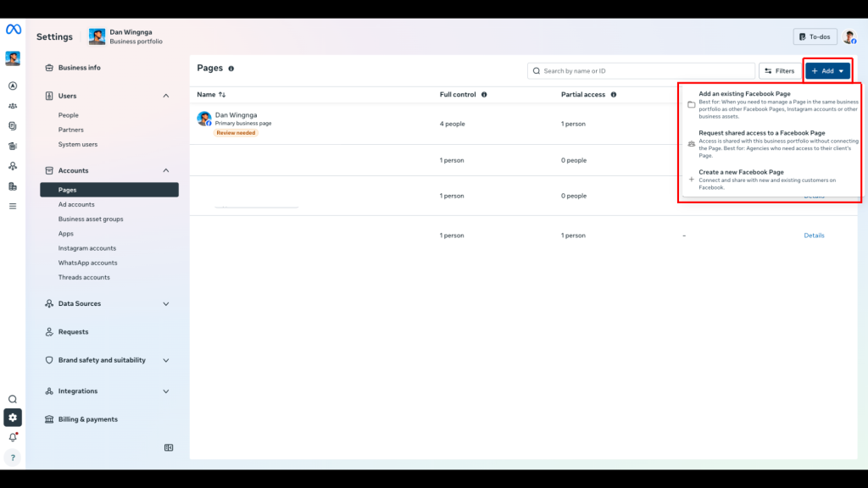868x488 pixels.
Task: Click the Settings heading
Action: tap(54, 36)
